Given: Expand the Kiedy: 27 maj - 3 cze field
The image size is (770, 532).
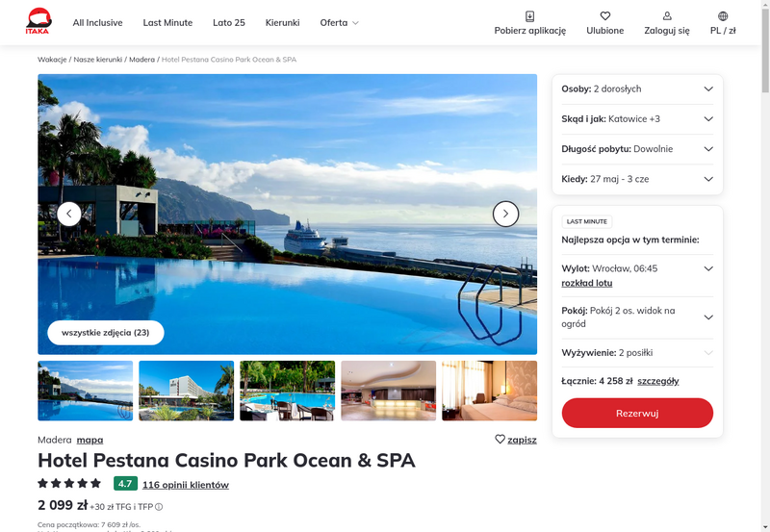Looking at the screenshot, I should pos(637,179).
